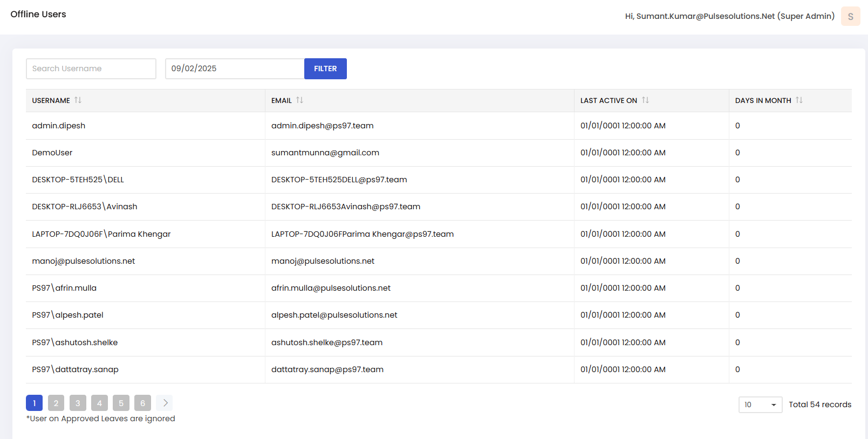The image size is (868, 439).
Task: Select the admin.dipesh user row
Action: [59, 126]
